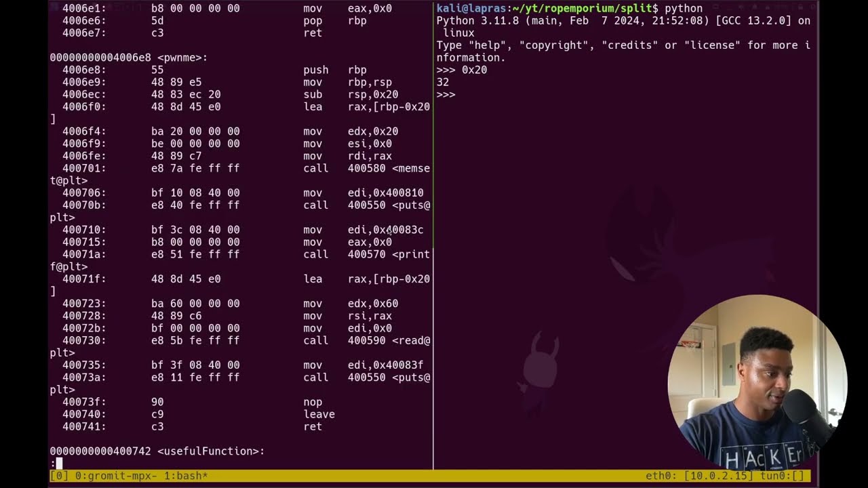Click 'mov rsi,rax' instruction
868x488 pixels.
click(347, 316)
